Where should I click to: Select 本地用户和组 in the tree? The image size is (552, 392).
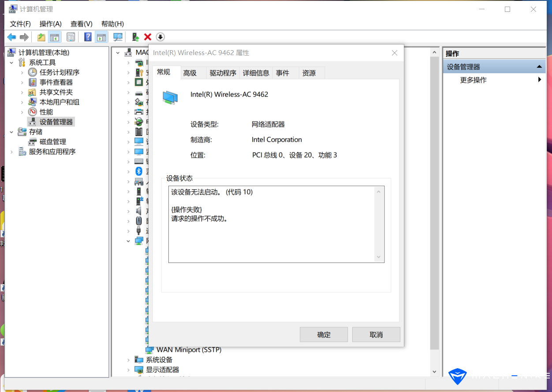pyautogui.click(x=59, y=102)
